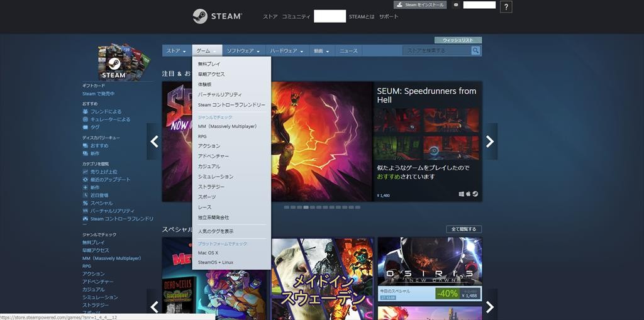Viewport: 644px width, 320px height.
Task: Open 最近のアップデート in the sidebar
Action: pyautogui.click(x=110, y=180)
